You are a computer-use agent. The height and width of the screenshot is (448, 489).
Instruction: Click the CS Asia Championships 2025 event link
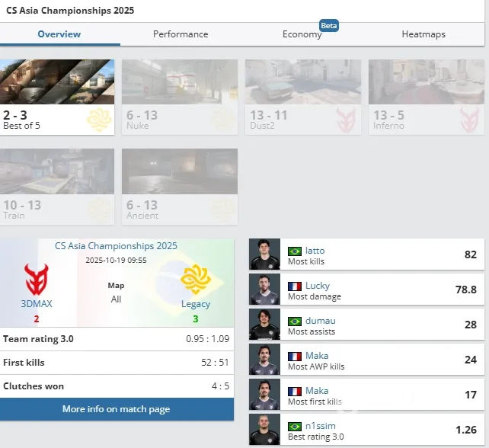116,246
